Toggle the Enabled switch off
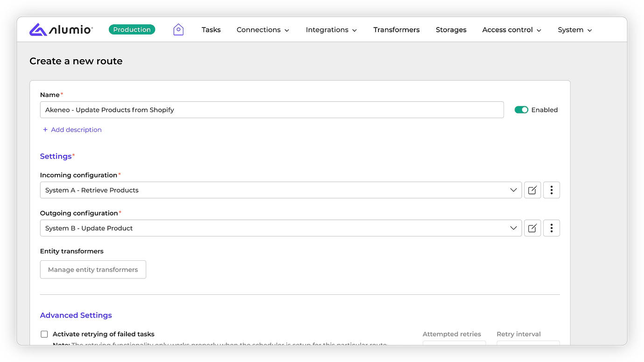644x362 pixels. [x=521, y=110]
